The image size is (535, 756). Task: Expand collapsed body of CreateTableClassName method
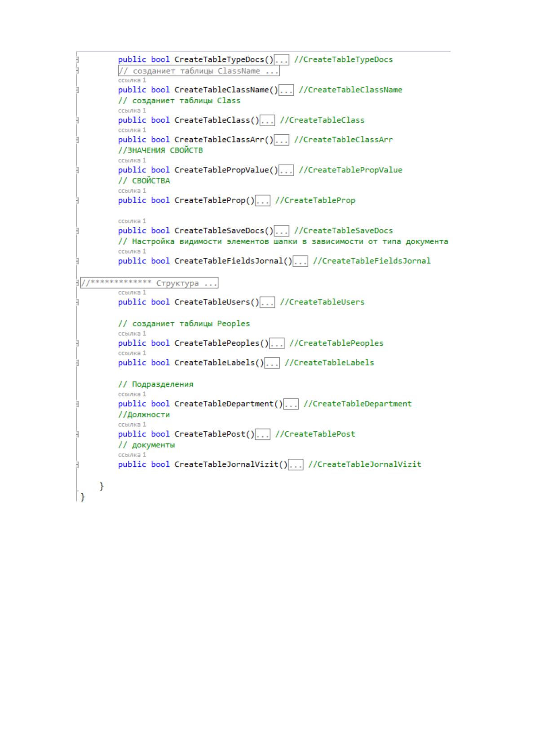[286, 90]
